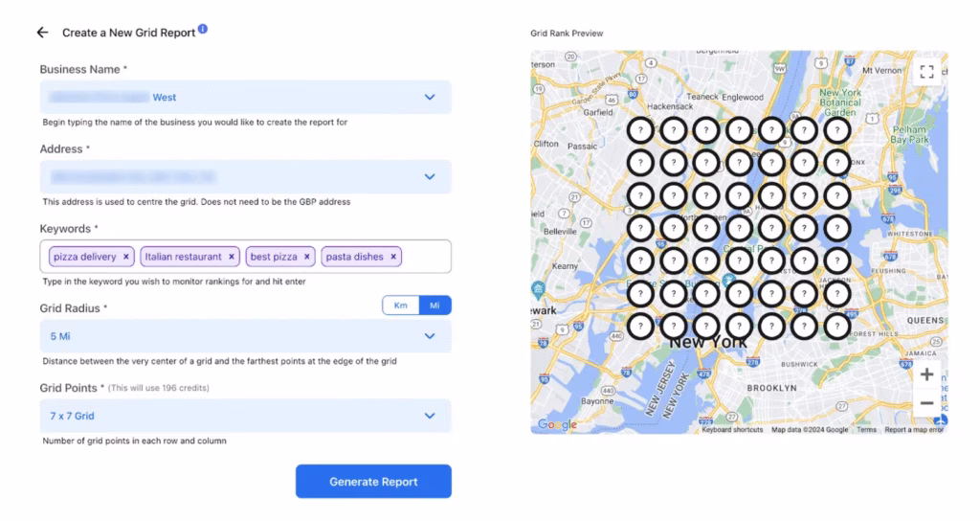
Task: Remove the best pizza keyword tag
Action: point(307,257)
